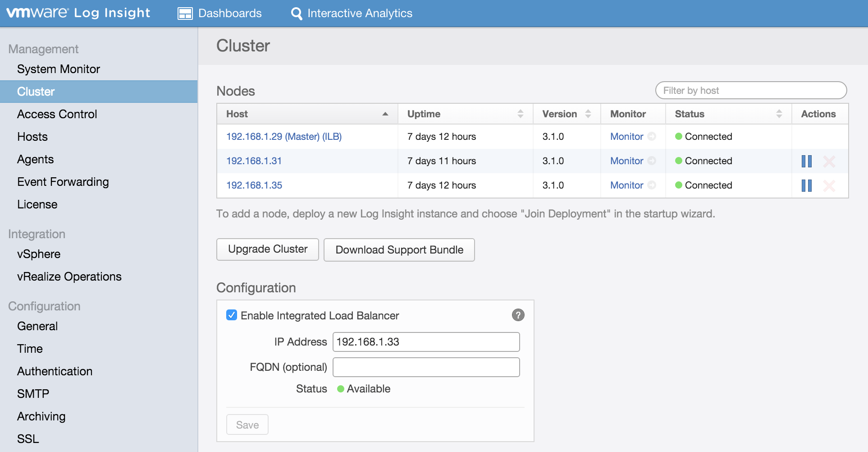Screen dimensions: 868x452
Task: Open System Monitor in sidebar
Action: (59, 69)
